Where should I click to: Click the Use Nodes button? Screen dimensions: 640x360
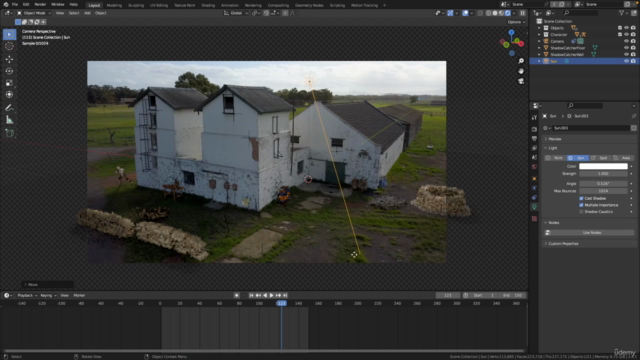pos(591,233)
